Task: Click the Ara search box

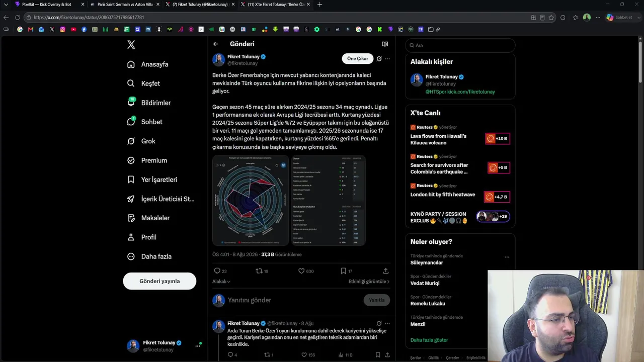Action: point(460,45)
